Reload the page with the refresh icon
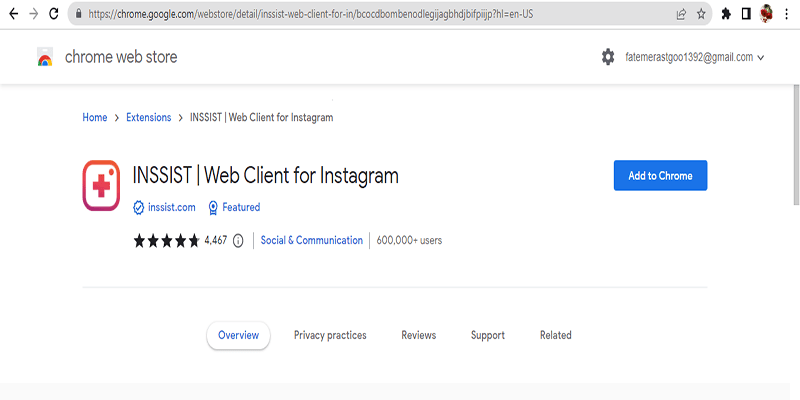Viewport: 800px width, 400px height. point(56,14)
